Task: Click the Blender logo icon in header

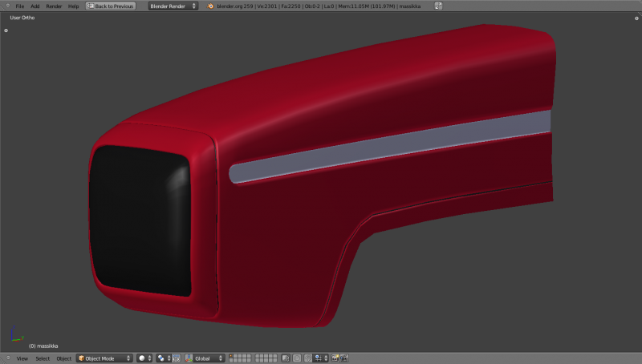Action: tap(211, 6)
